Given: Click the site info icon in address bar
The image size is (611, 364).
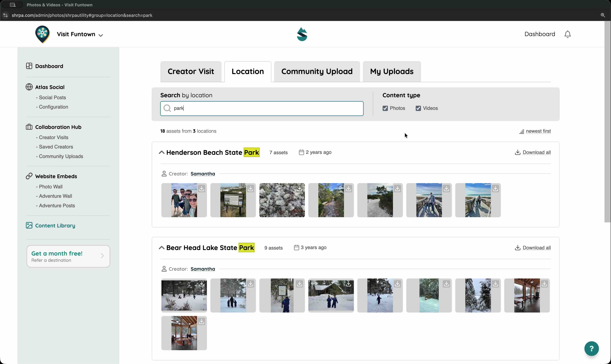Looking at the screenshot, I should click(5, 15).
